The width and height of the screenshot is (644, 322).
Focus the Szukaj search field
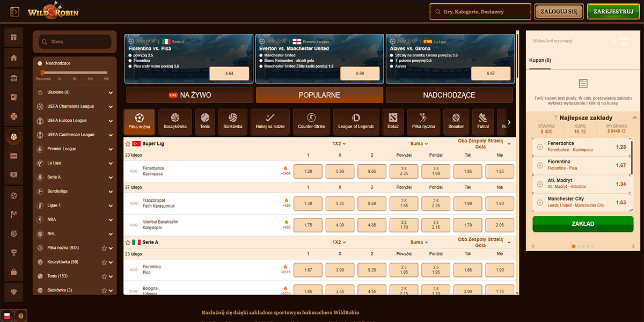pos(75,41)
